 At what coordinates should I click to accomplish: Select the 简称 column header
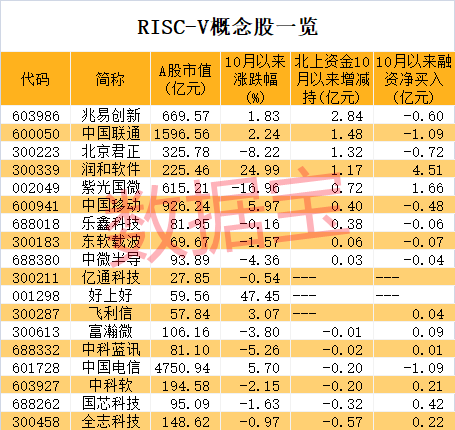click(x=110, y=79)
